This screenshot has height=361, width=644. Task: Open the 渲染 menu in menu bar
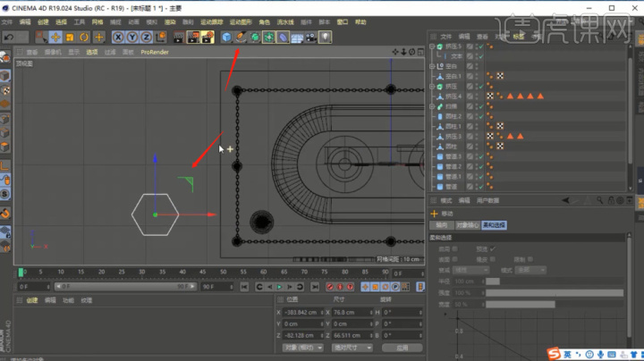point(170,22)
